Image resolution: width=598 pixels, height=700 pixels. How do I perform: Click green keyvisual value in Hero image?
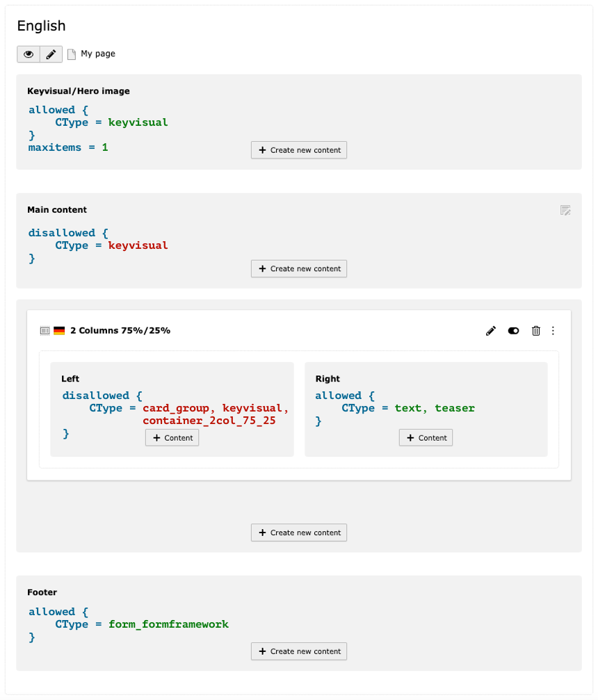click(x=138, y=122)
